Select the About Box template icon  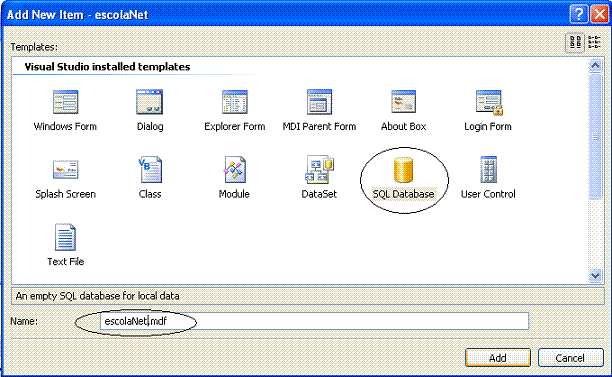tap(404, 102)
